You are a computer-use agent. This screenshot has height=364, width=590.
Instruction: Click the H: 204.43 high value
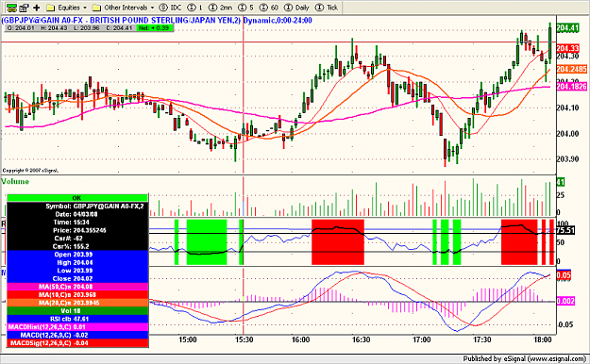pos(54,28)
